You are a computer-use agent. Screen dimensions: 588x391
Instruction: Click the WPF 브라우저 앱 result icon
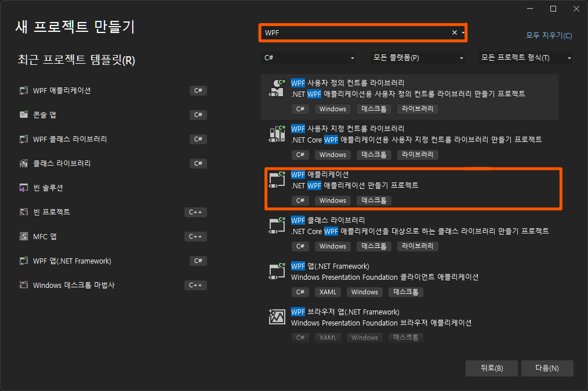(277, 317)
